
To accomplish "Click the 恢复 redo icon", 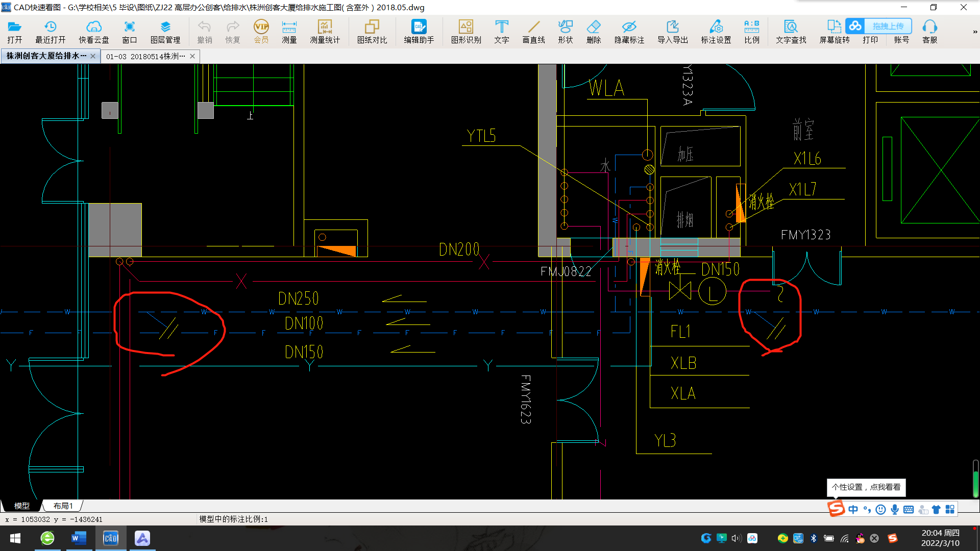I will coord(232,32).
